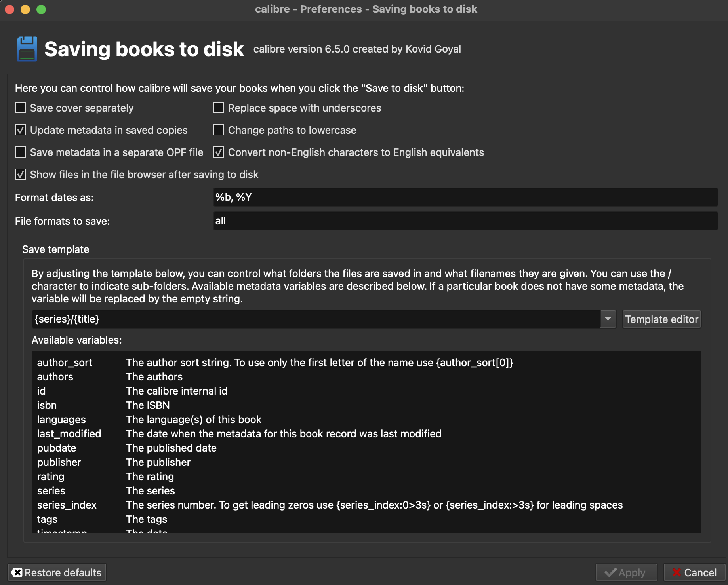The image size is (728, 585).
Task: Expand the save template history dropdown arrow
Action: tap(608, 319)
